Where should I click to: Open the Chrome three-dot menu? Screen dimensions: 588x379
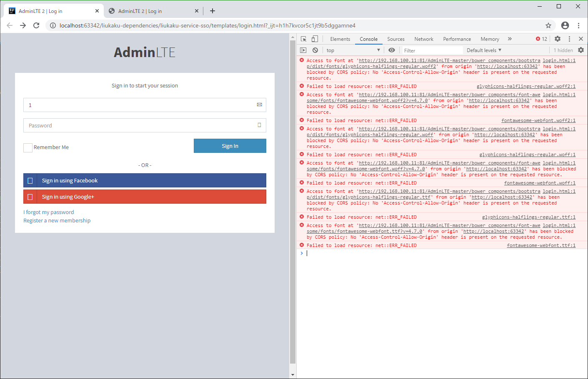579,25
